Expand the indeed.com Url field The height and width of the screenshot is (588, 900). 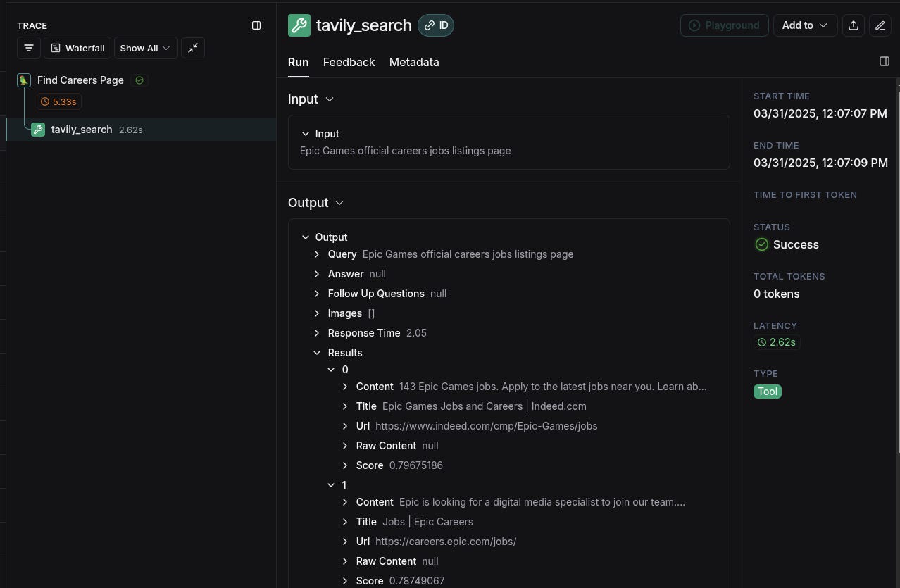click(345, 426)
